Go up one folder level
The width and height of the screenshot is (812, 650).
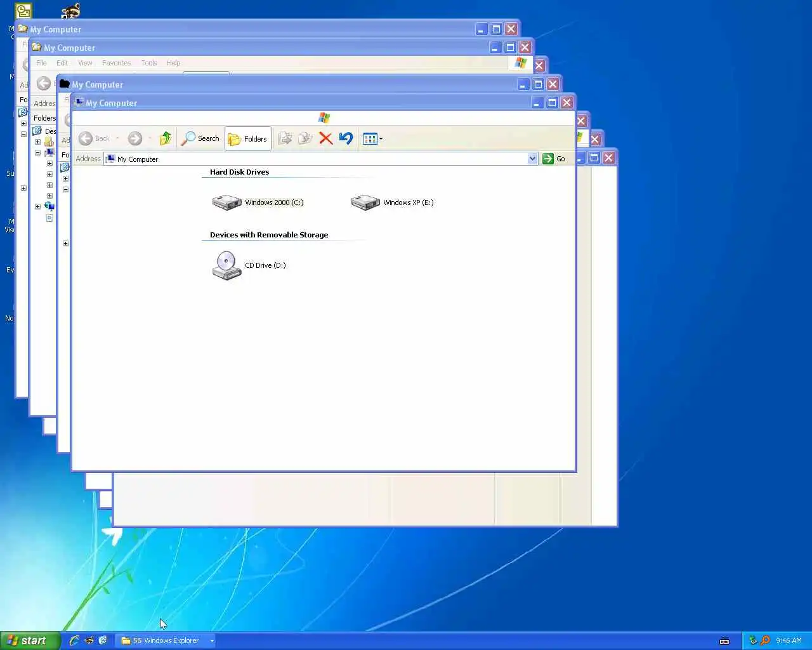click(x=165, y=138)
